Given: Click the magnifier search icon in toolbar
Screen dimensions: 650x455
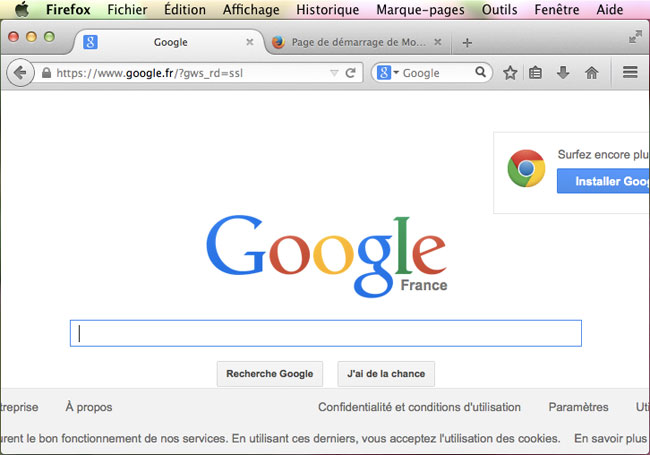Looking at the screenshot, I should 480,73.
